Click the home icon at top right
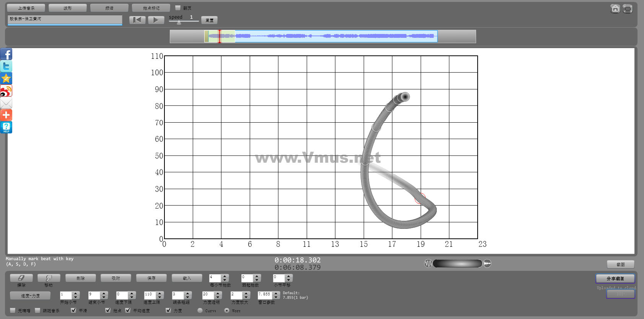 click(x=615, y=8)
